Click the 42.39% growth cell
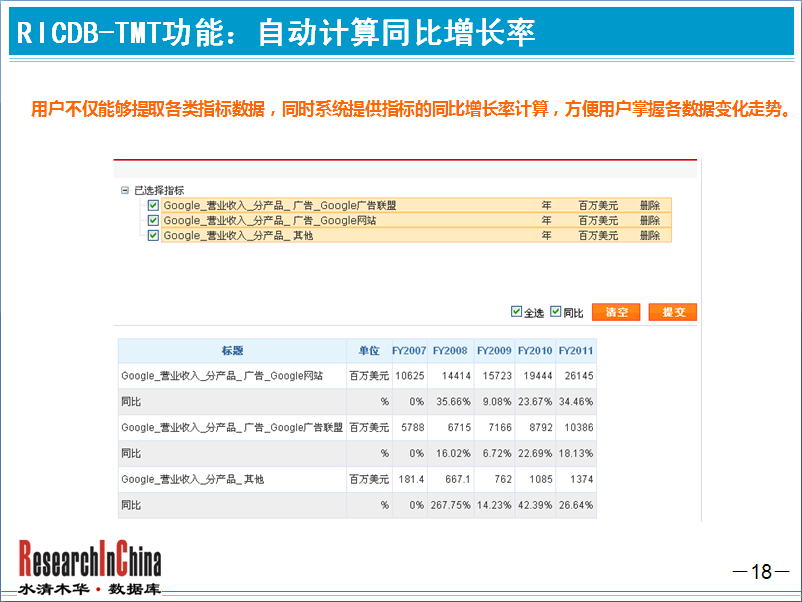 535,505
